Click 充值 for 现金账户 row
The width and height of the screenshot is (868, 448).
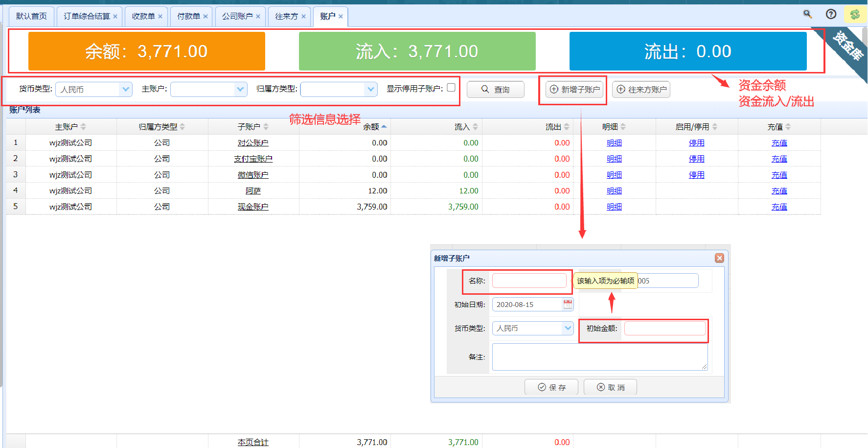pos(779,207)
